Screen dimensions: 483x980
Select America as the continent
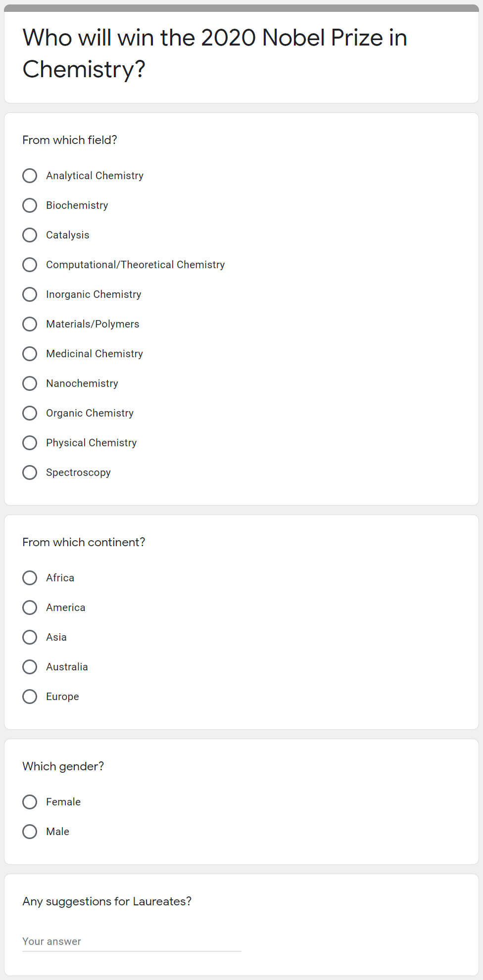pos(30,607)
